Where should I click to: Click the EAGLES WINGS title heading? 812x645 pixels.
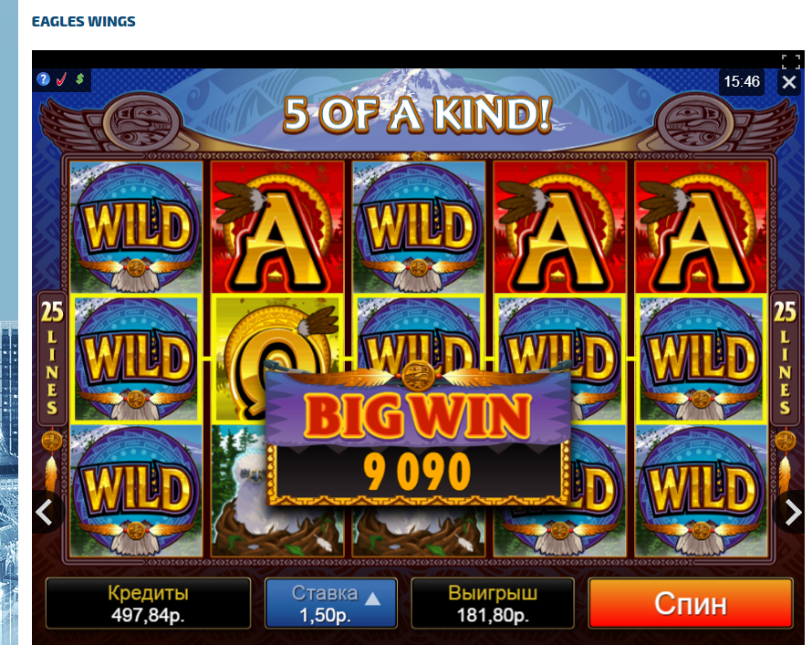(83, 21)
